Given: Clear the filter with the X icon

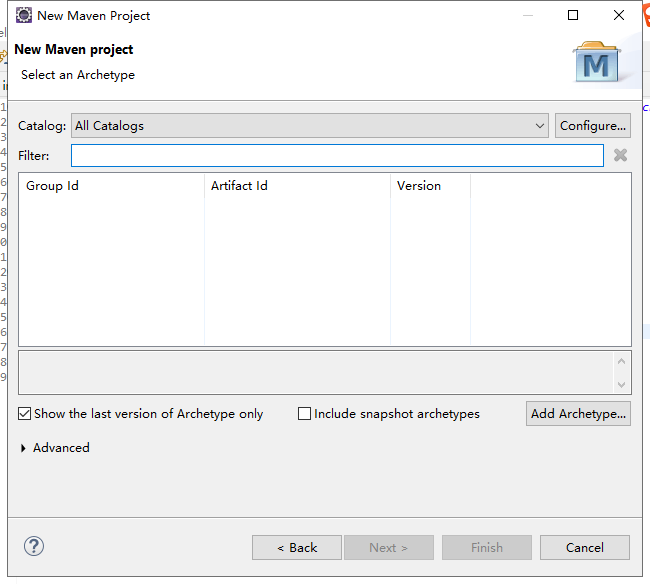Looking at the screenshot, I should tap(620, 155).
